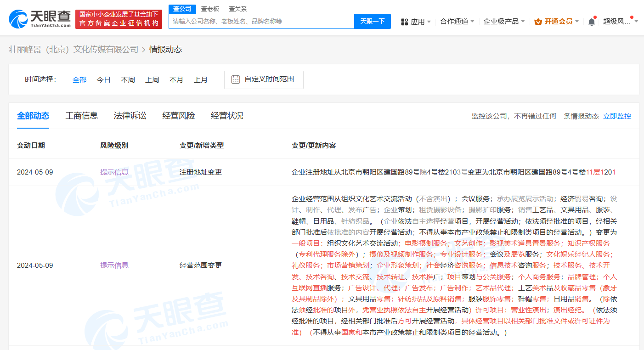Image resolution: width=644 pixels, height=350 pixels.
Task: Click the 变更/更新内容 column header
Action: [x=314, y=146]
